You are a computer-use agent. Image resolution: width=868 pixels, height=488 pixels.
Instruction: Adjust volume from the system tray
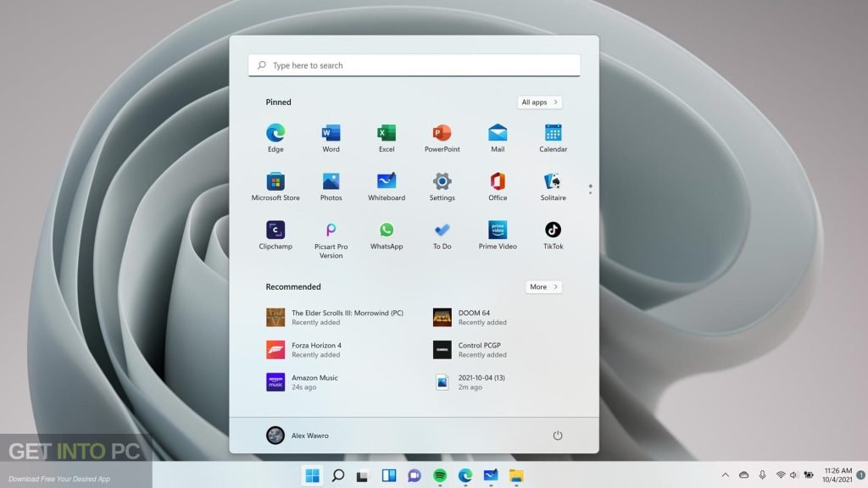792,474
